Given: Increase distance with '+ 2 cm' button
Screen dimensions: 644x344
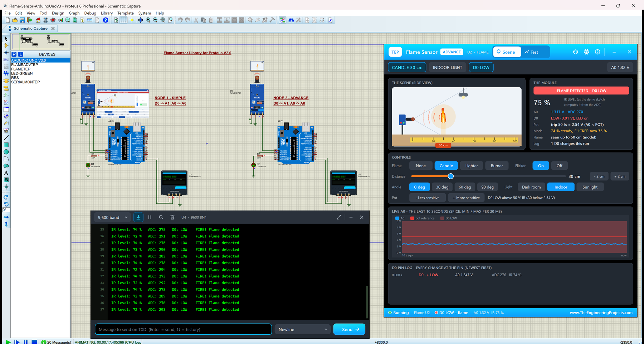Looking at the screenshot, I should [620, 176].
